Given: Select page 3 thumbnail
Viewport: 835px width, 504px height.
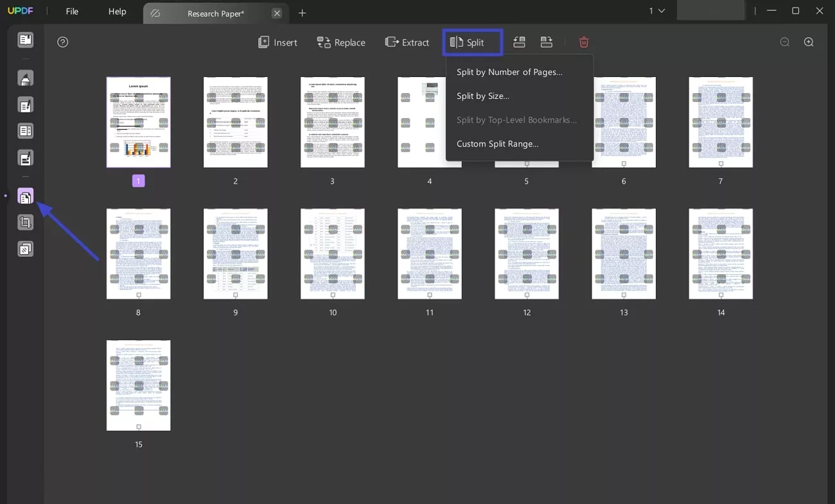Looking at the screenshot, I should point(333,122).
